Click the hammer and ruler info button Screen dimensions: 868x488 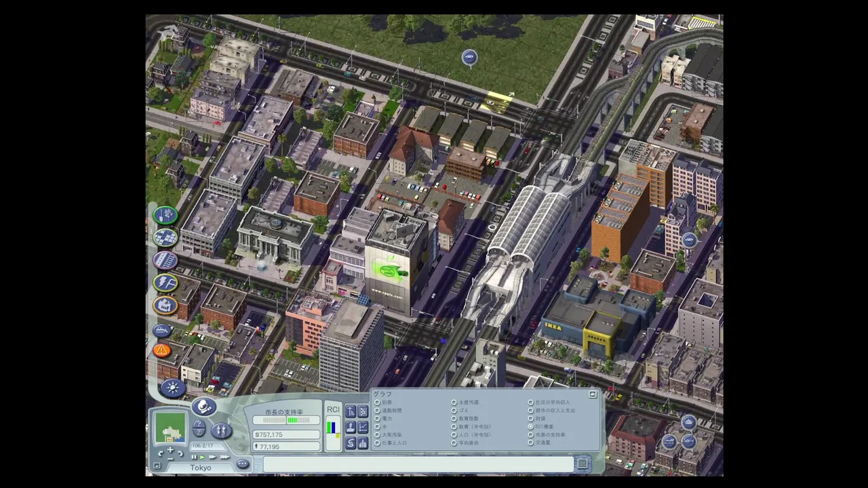pyautogui.click(x=351, y=411)
